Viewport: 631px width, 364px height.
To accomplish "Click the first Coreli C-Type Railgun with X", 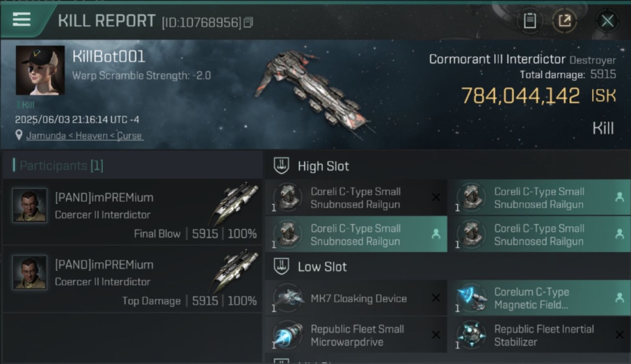I will (356, 198).
